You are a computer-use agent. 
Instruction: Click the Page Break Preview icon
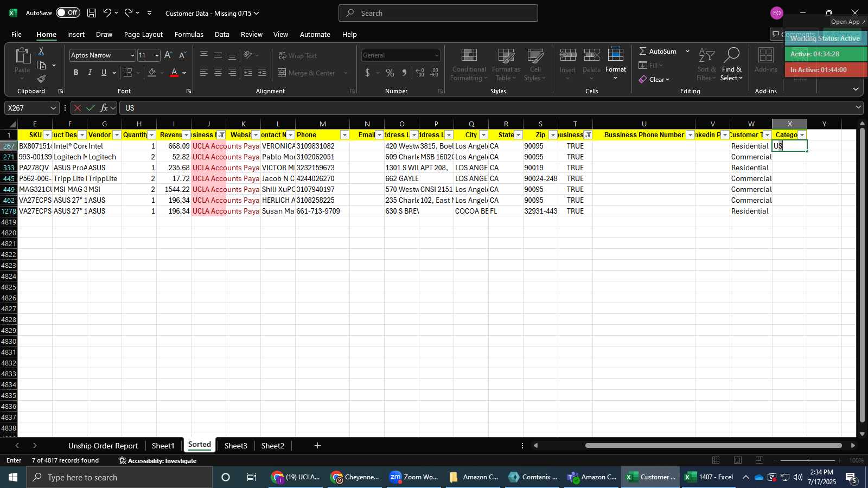759,460
